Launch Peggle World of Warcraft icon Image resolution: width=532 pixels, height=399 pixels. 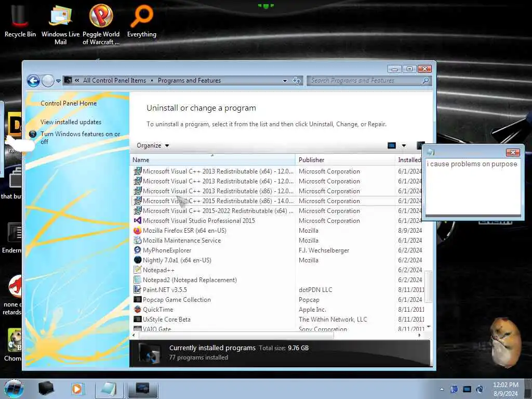[x=101, y=24]
